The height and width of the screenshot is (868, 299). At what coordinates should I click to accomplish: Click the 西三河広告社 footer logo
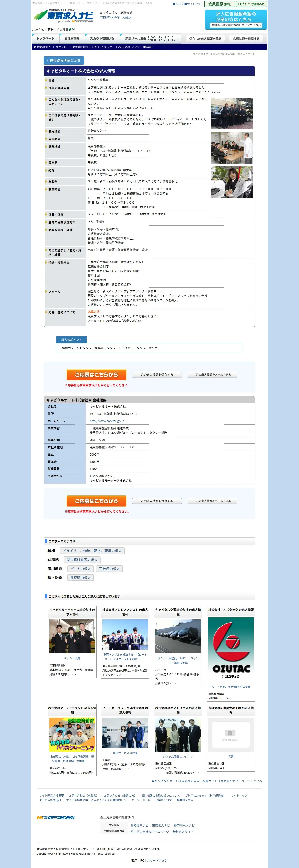[x=56, y=818]
